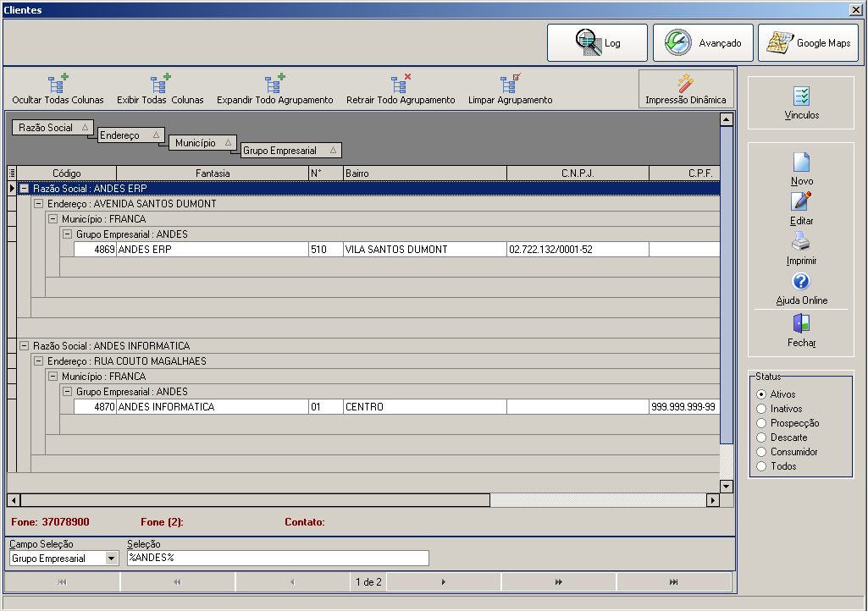Click the Seleção text field

pos(277,559)
